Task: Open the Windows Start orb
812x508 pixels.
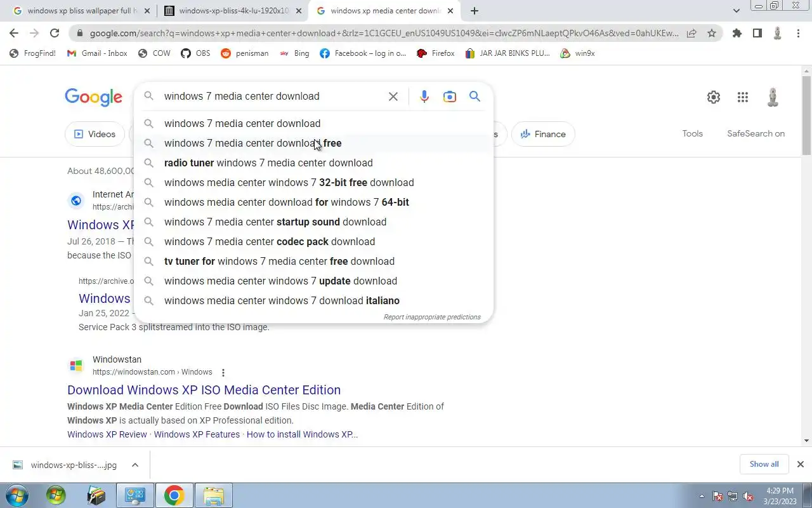Action: point(16,495)
